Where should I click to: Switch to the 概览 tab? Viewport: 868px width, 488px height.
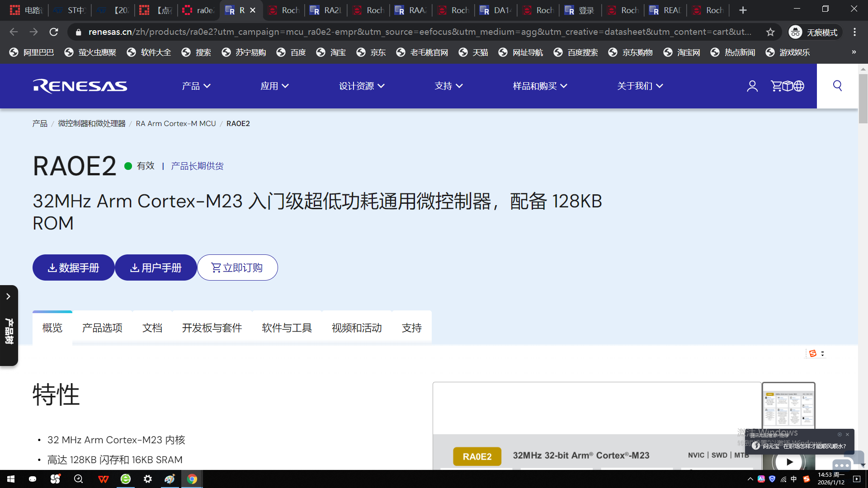tap(52, 328)
